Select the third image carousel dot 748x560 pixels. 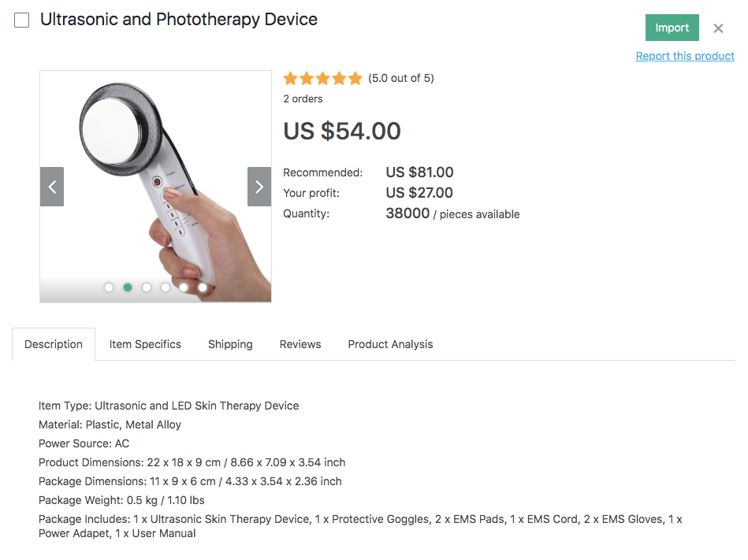tap(147, 287)
